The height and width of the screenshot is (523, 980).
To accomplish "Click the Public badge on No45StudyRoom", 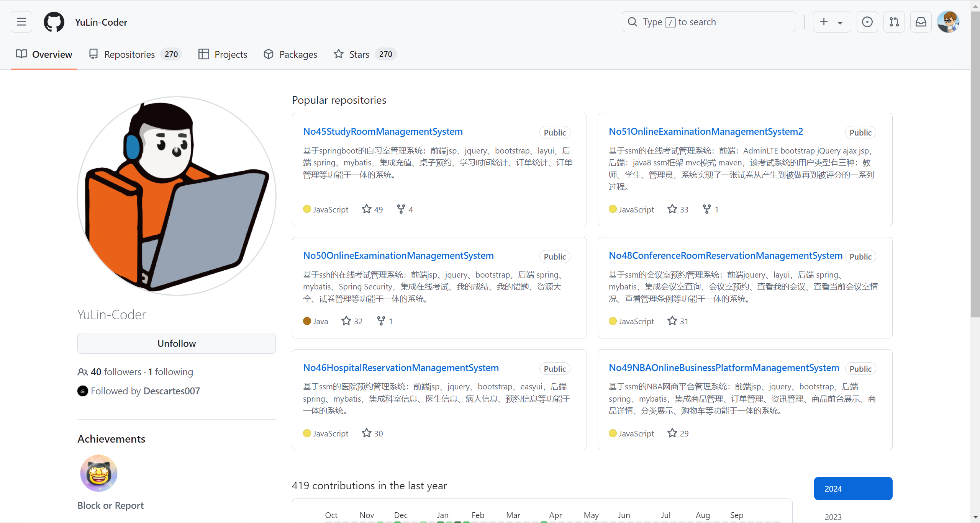I will click(x=555, y=132).
